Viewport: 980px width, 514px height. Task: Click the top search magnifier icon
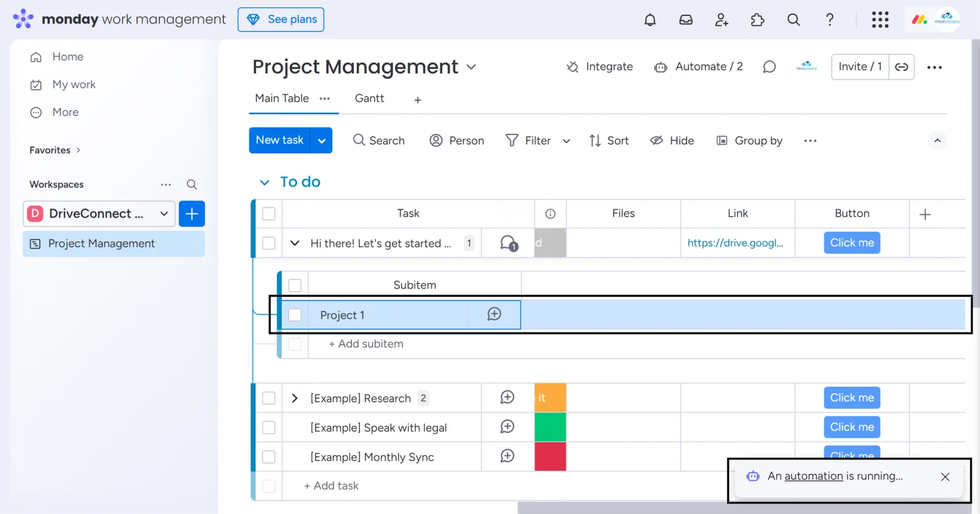pyautogui.click(x=793, y=20)
